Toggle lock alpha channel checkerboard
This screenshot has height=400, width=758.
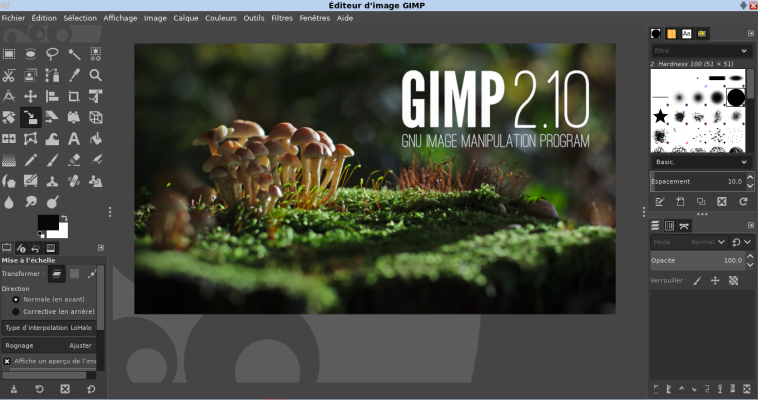coord(733,281)
